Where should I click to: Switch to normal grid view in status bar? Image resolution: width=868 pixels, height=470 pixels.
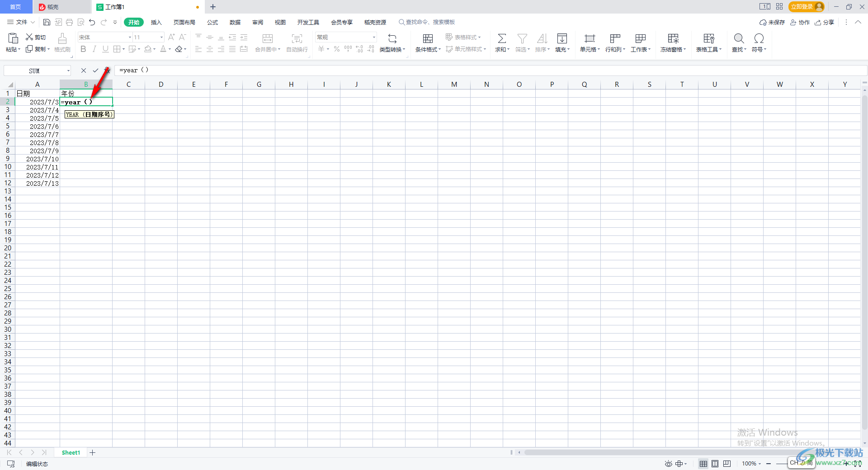(x=703, y=464)
